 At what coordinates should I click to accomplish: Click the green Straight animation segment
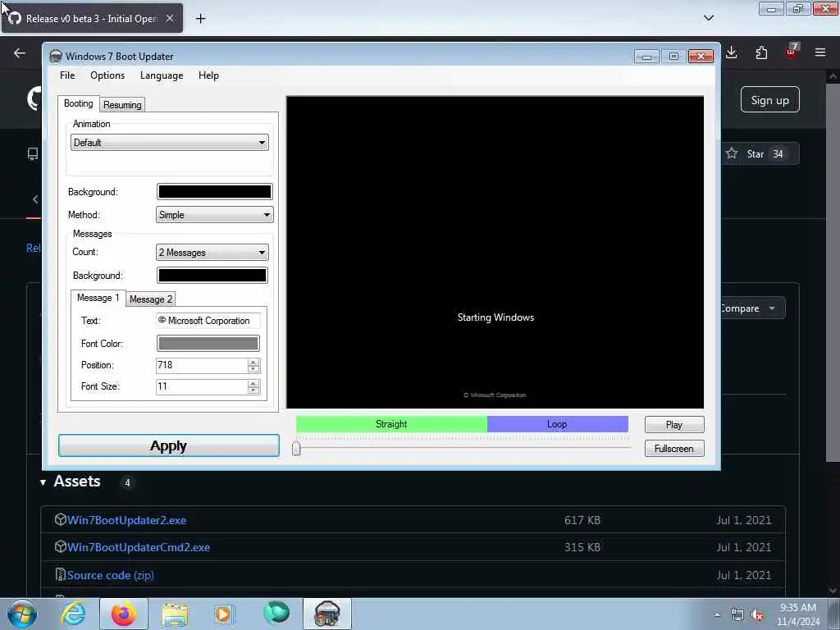pyautogui.click(x=391, y=424)
